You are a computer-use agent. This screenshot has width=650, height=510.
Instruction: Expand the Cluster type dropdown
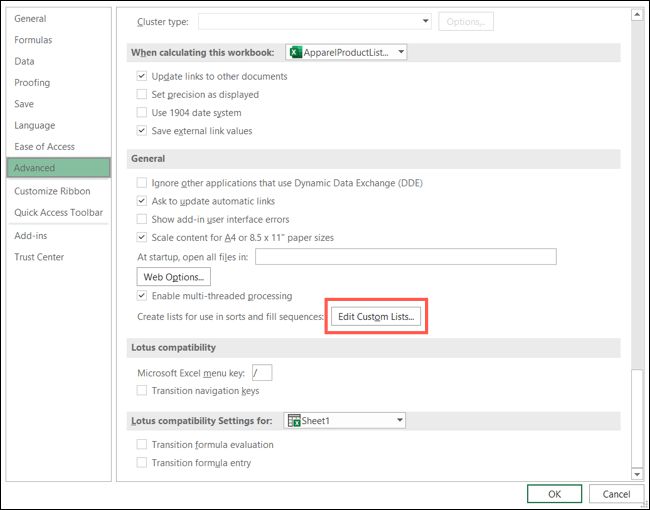[425, 21]
